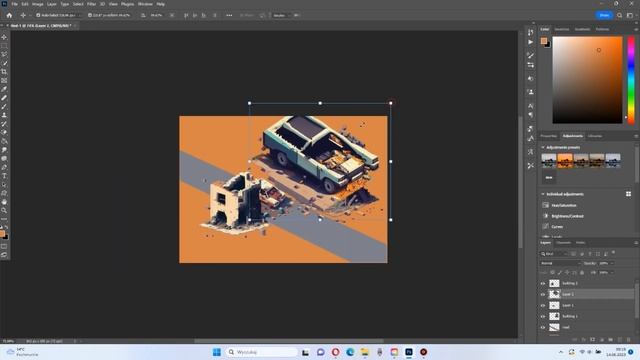Click the Delete layer trash icon
This screenshot has width=640, height=360.
click(x=629, y=340)
